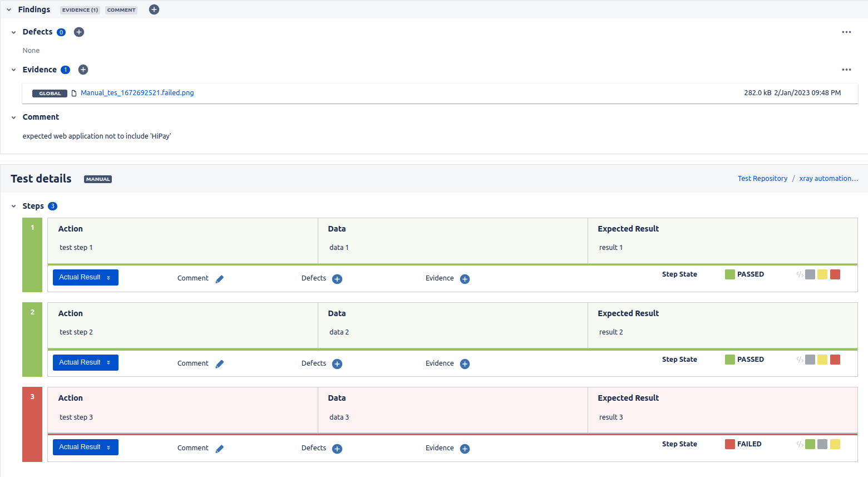Select 'result 3' expected result text
This screenshot has height=477, width=868.
coord(611,417)
